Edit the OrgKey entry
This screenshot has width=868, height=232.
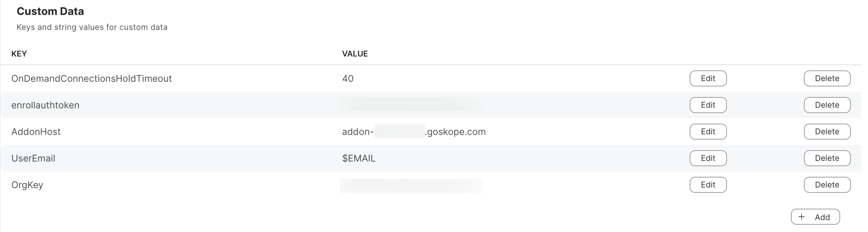(708, 185)
